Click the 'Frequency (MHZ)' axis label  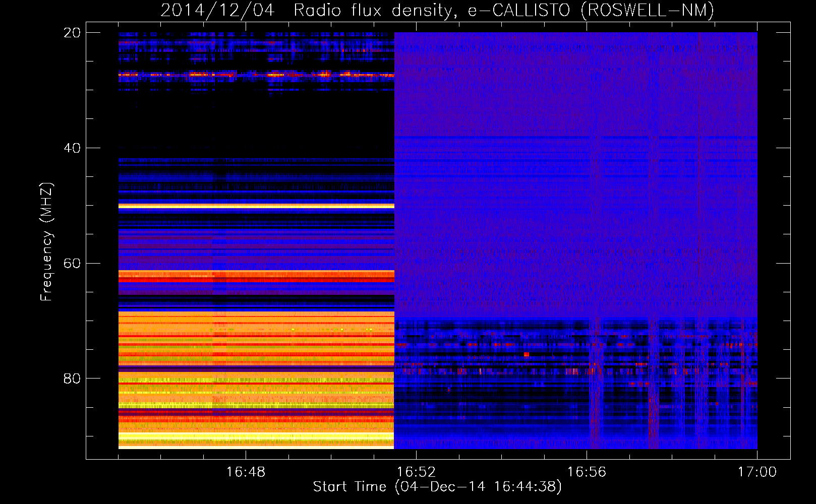46,242
